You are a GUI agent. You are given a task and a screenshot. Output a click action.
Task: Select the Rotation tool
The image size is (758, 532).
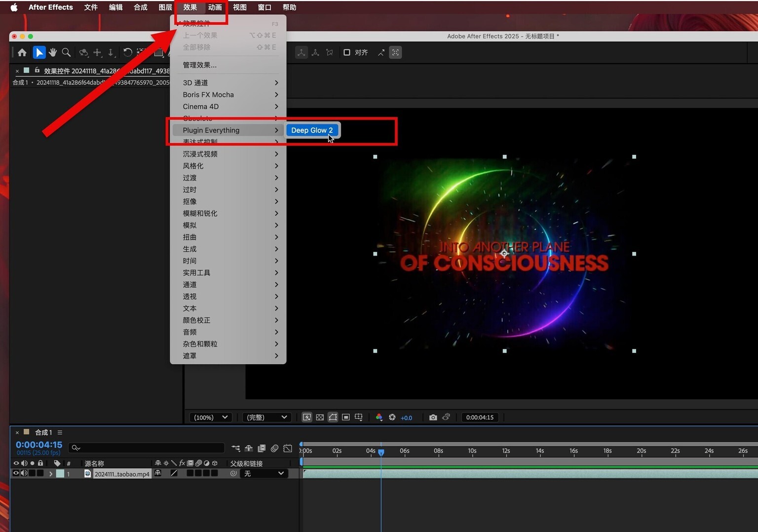click(127, 52)
